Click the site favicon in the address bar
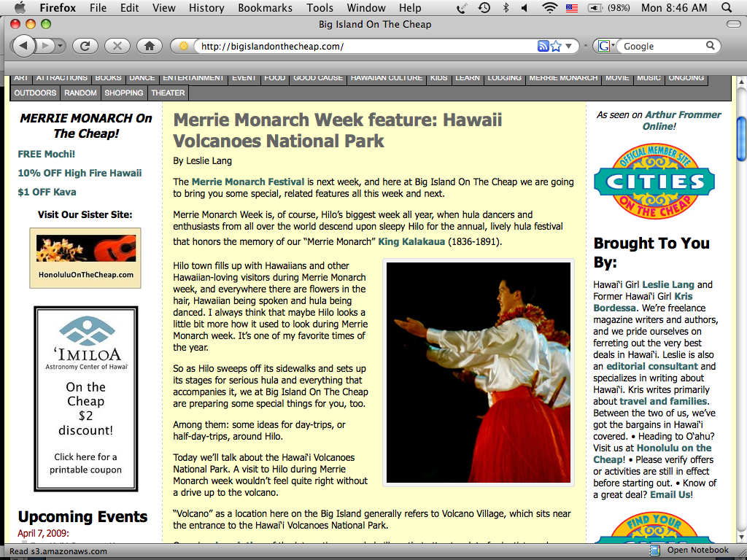 coord(183,46)
